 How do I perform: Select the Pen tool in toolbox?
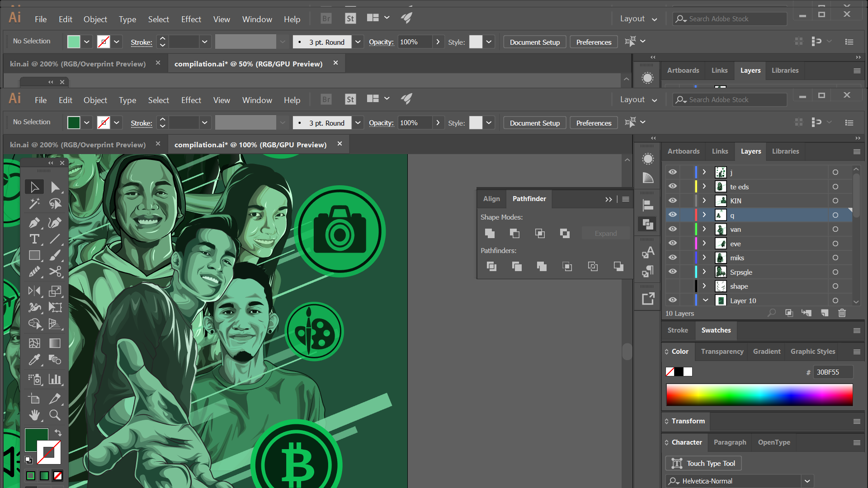point(34,222)
